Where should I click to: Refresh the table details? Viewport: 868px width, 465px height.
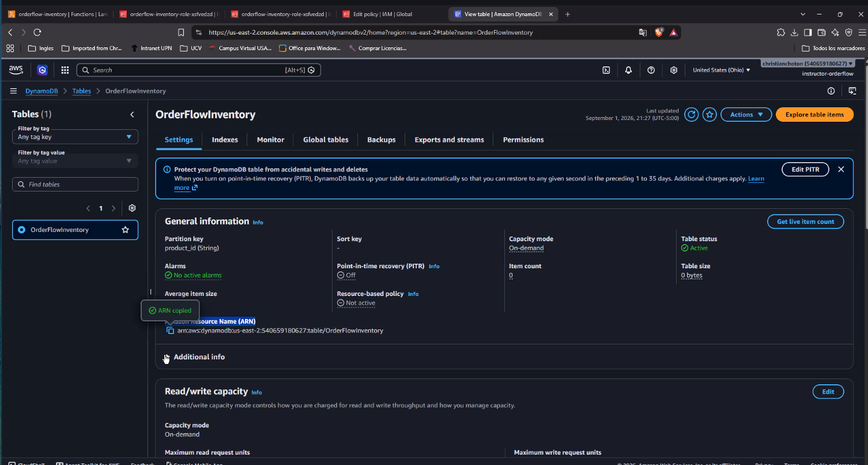692,114
